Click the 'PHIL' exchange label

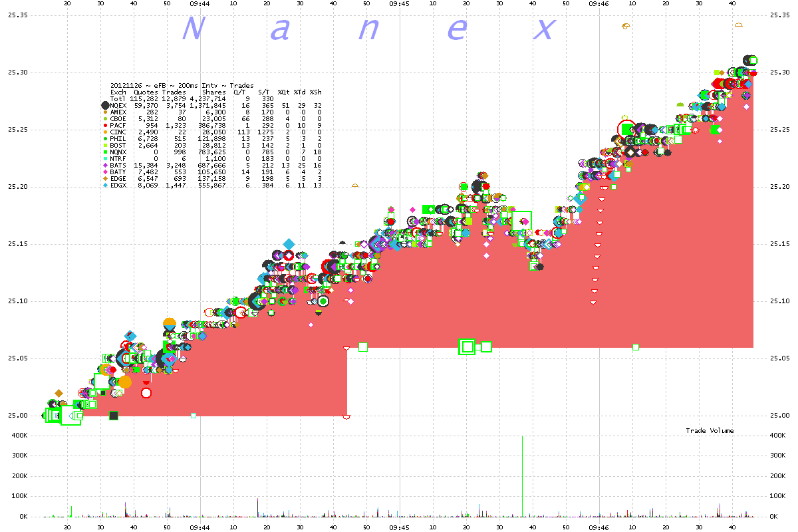(118, 138)
